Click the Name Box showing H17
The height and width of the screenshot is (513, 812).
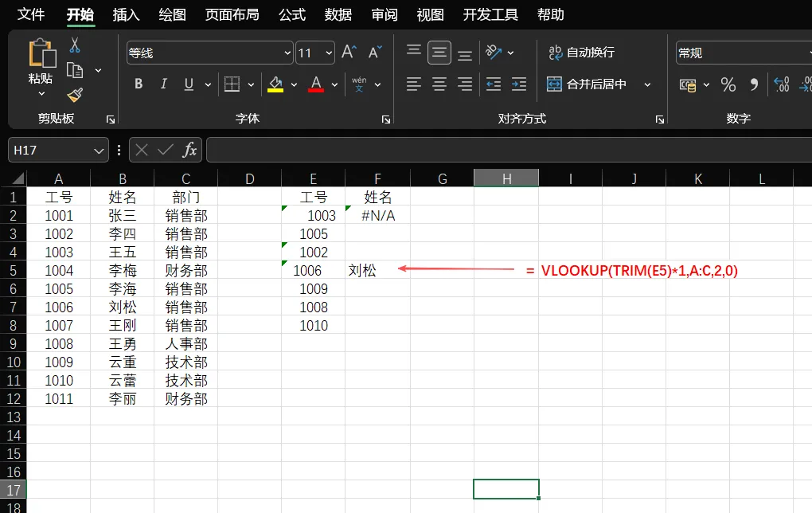58,151
